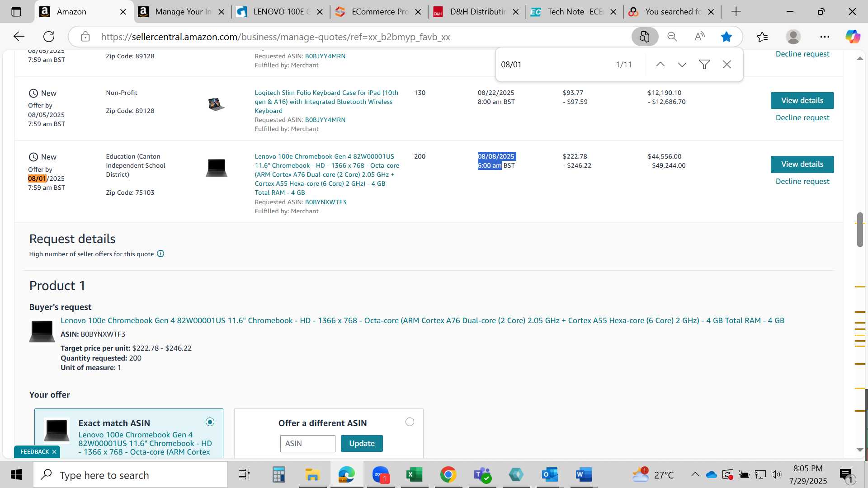868x488 pixels.
Task: Open Google Chrome from the taskbar
Action: 448,474
